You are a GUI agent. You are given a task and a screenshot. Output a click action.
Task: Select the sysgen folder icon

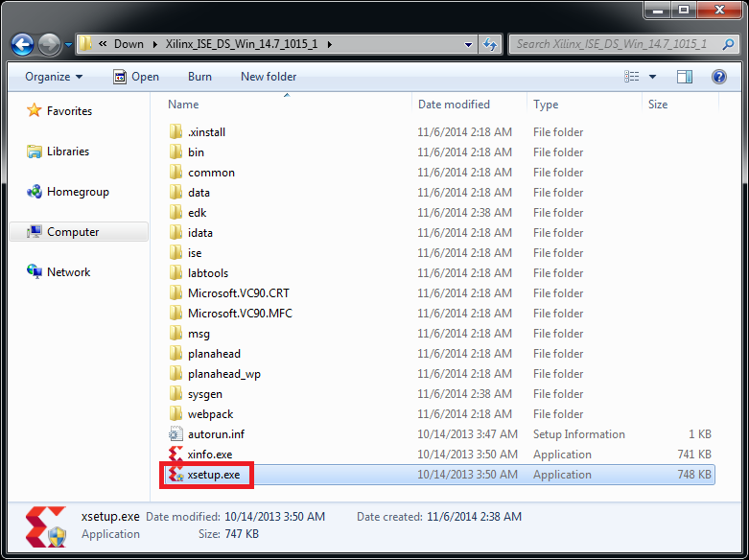click(176, 394)
